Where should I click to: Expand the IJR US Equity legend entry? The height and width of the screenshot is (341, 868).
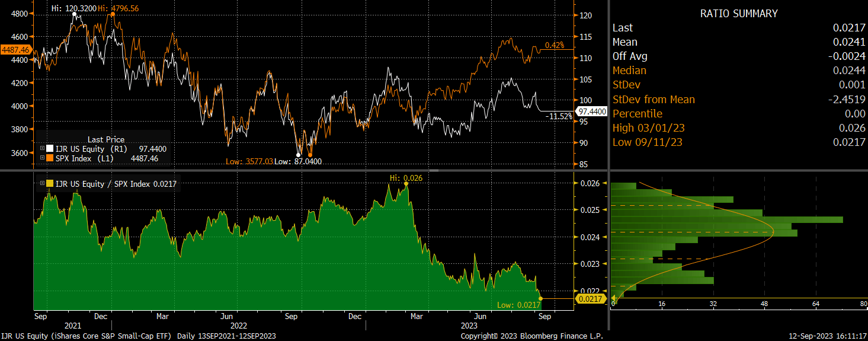click(41, 149)
